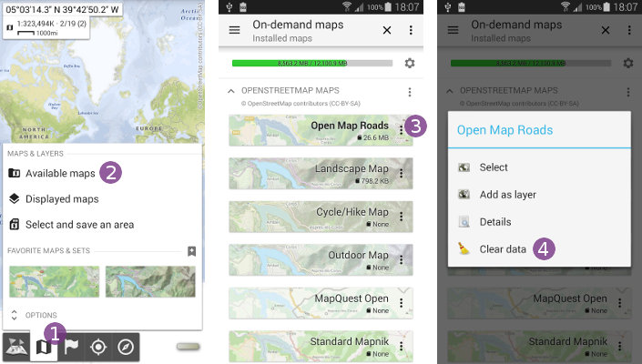Choose Select in Open Map Roads dialog
Viewport: 642px width, 364px height.
coord(539,167)
